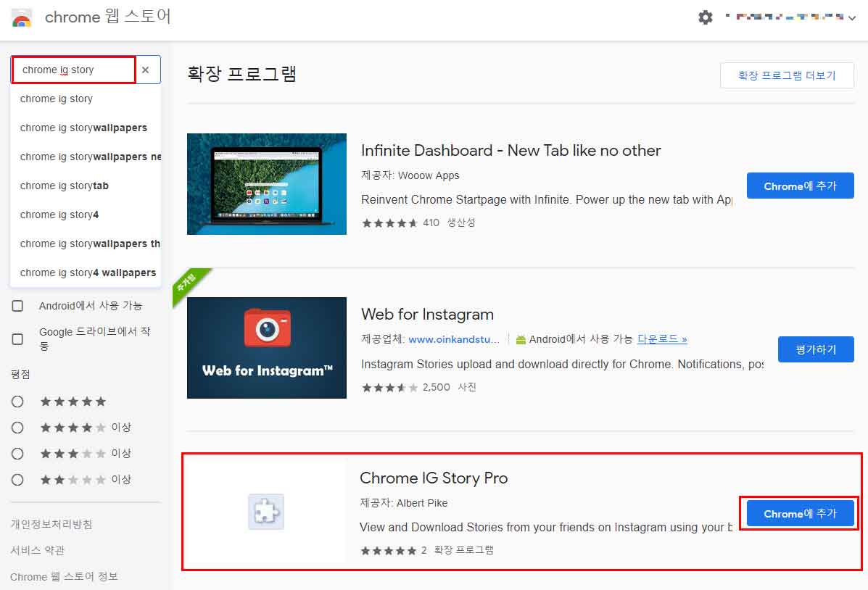Click the blurred account email in the header

(785, 17)
